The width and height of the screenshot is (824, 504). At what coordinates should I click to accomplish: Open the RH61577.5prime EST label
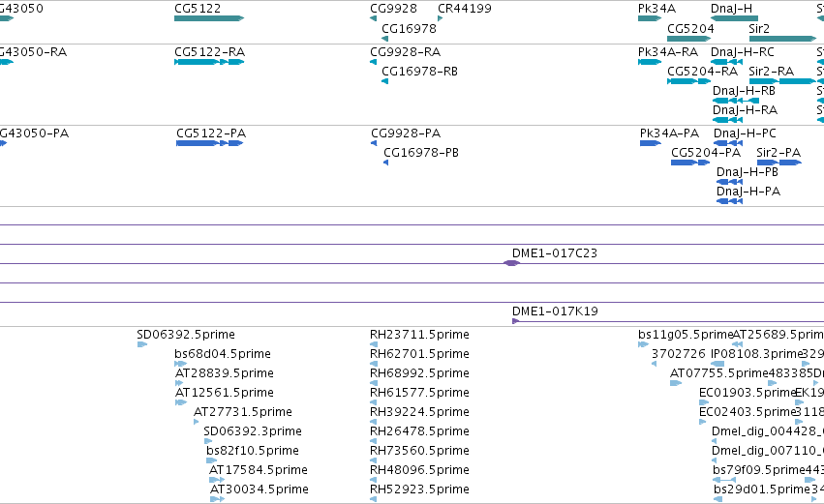pos(419,393)
